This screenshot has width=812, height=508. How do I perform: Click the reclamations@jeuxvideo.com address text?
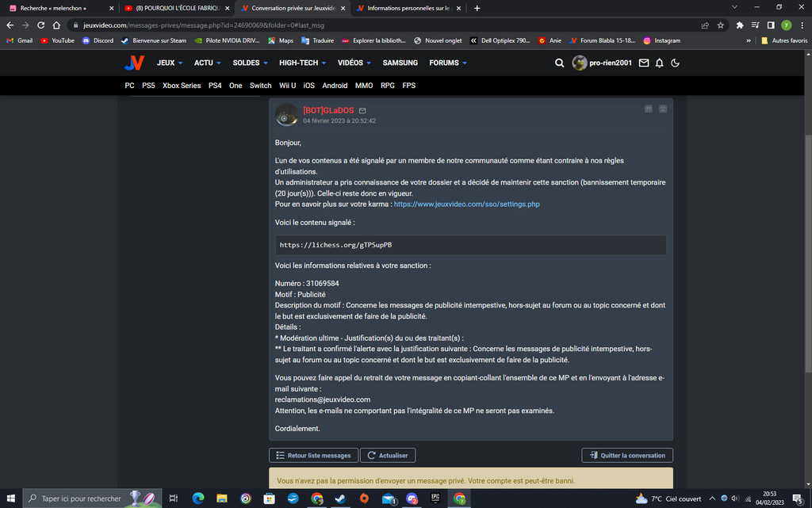coord(323,399)
